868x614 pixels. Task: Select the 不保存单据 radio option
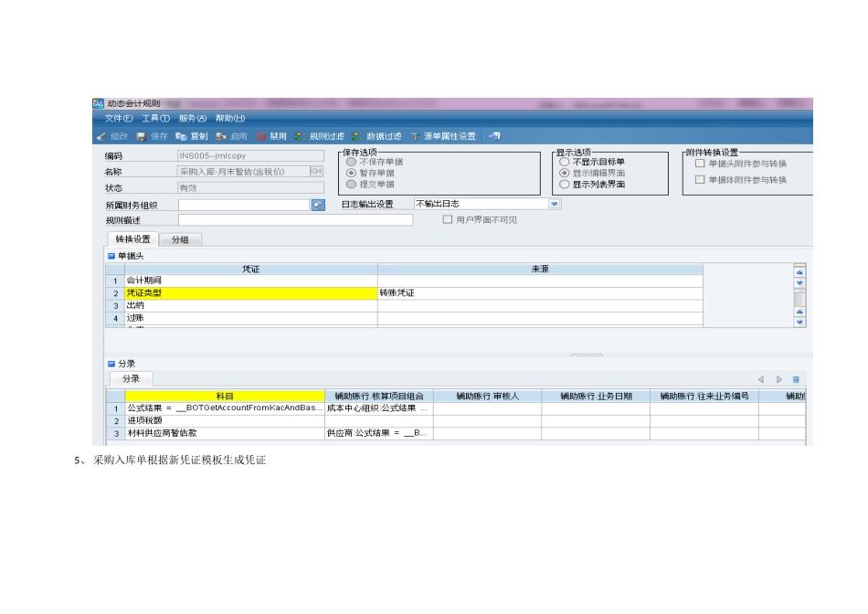(x=351, y=162)
